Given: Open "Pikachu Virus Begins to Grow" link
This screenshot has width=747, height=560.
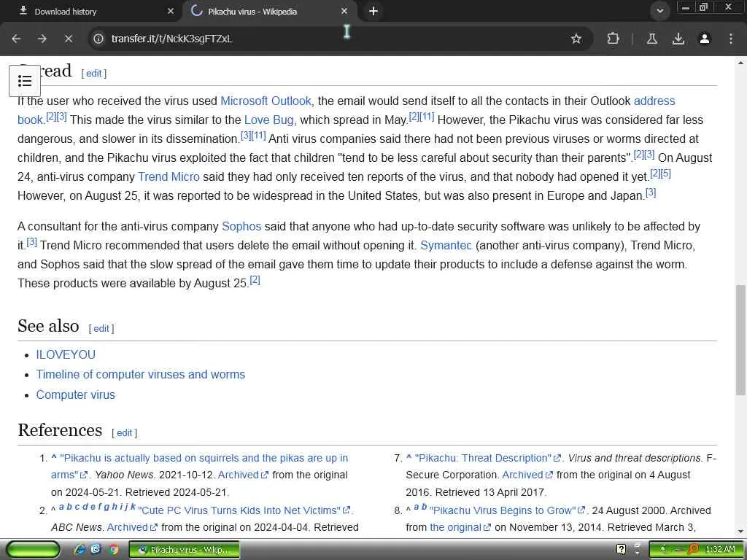Looking at the screenshot, I should pyautogui.click(x=503, y=510).
